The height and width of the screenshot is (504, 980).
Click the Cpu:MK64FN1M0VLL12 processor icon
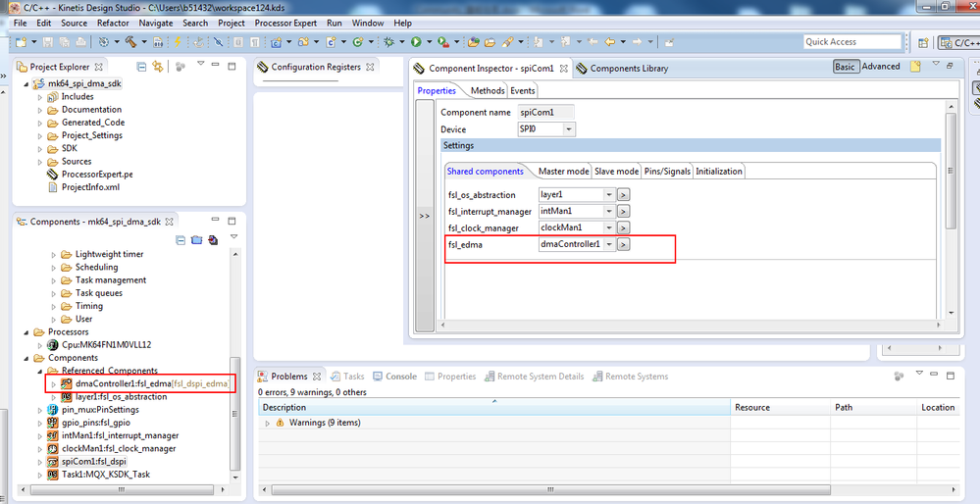click(x=53, y=345)
